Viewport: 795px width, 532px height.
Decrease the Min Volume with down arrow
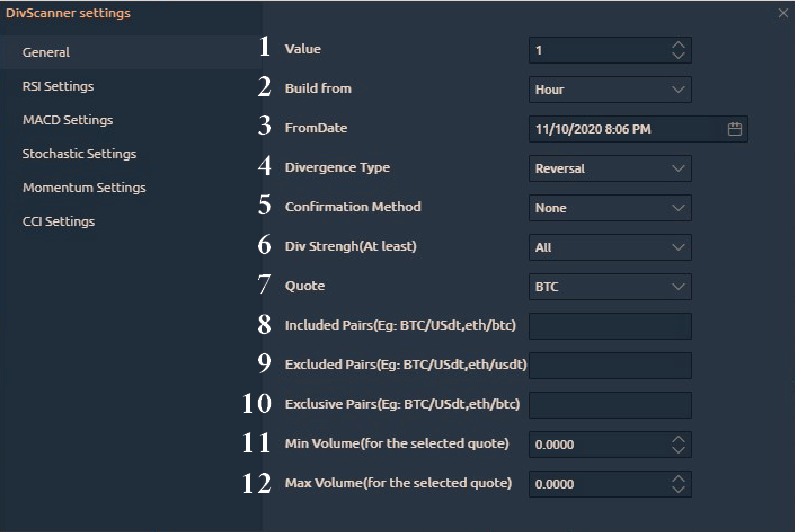tap(679, 449)
